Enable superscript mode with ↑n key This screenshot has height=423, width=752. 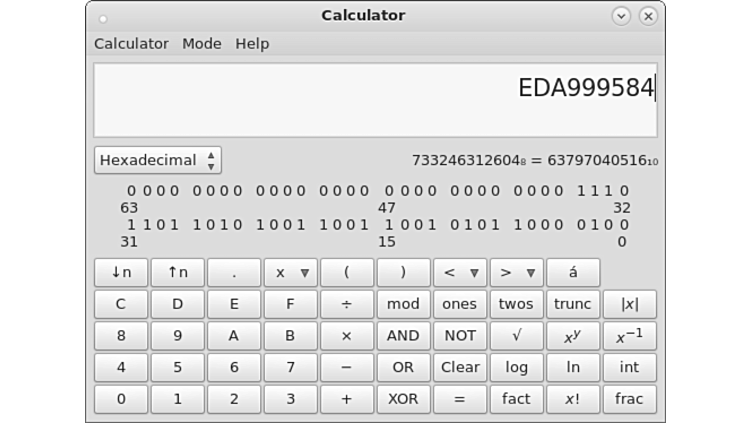tap(177, 272)
